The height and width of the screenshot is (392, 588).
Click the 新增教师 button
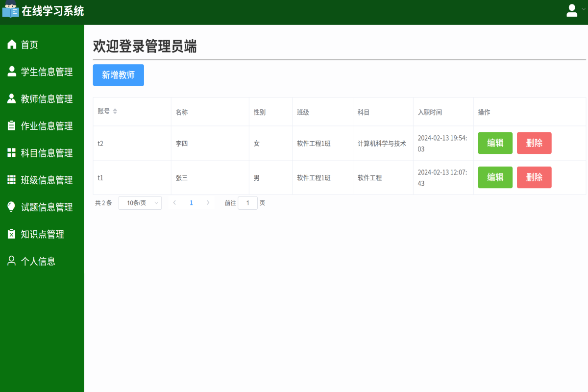(x=118, y=75)
